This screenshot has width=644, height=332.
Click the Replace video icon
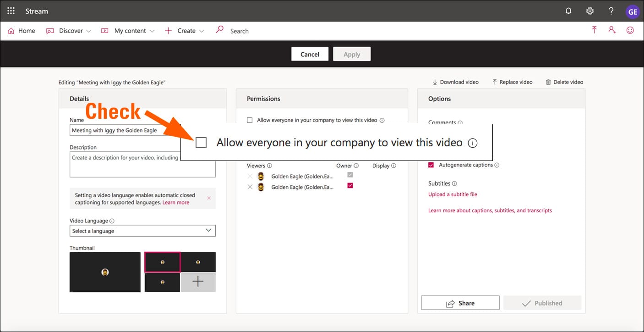click(x=494, y=82)
